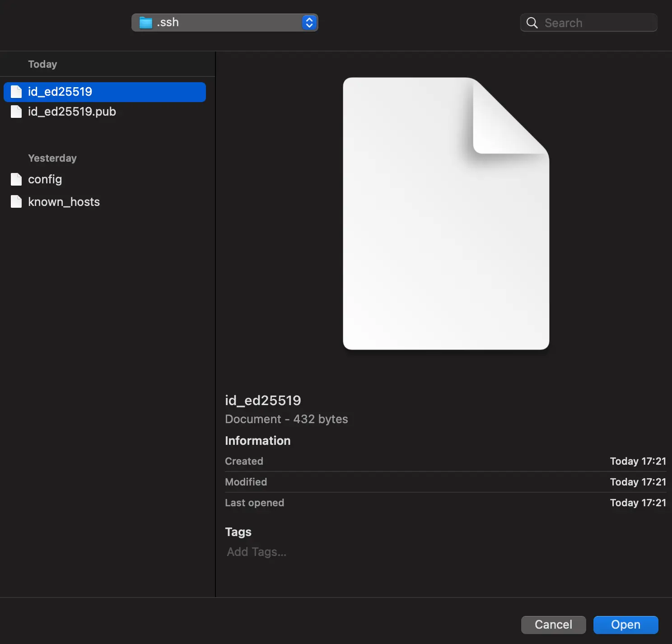Click the Open button

pos(625,625)
